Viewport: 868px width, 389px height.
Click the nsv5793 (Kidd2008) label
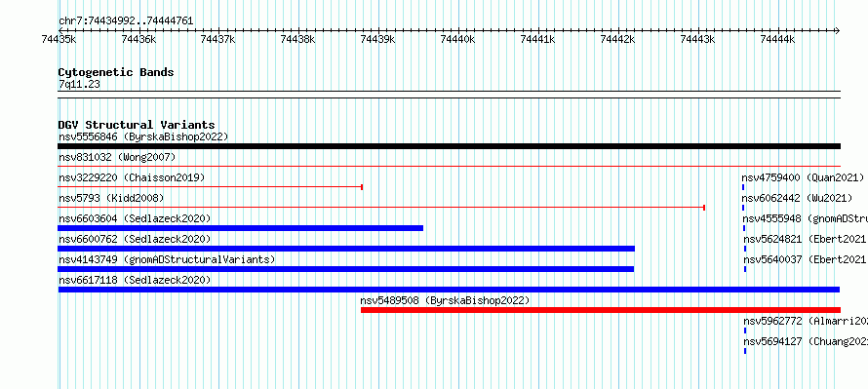[111, 198]
